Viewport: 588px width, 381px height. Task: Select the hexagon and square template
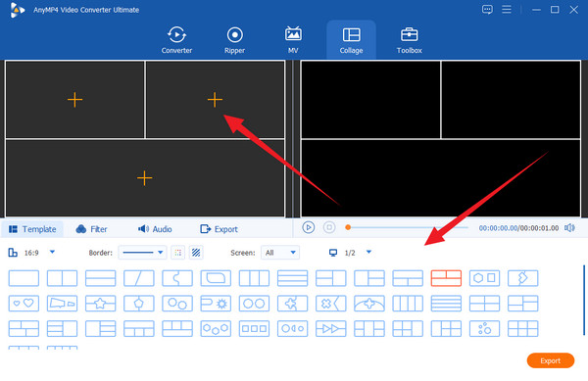tap(484, 278)
